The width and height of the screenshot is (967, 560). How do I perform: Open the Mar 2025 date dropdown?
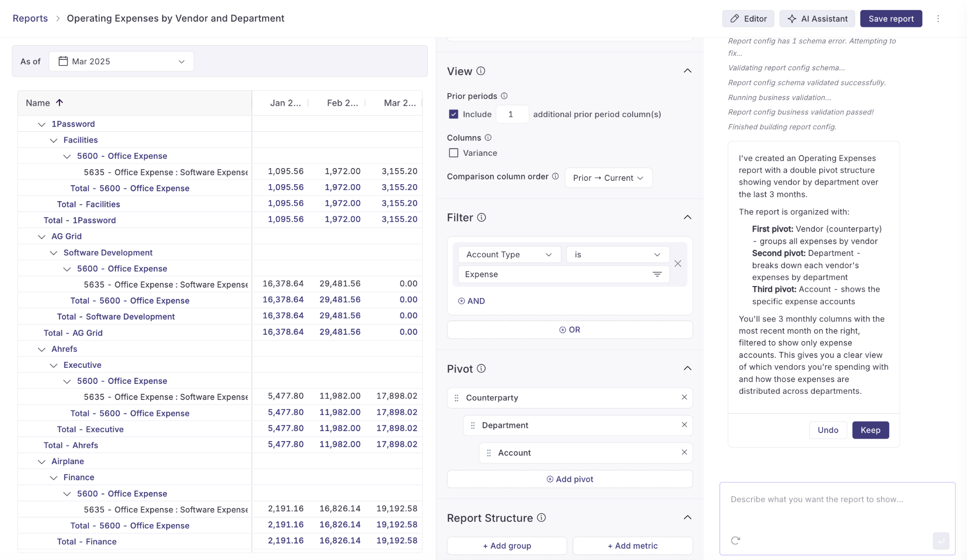[x=121, y=61]
